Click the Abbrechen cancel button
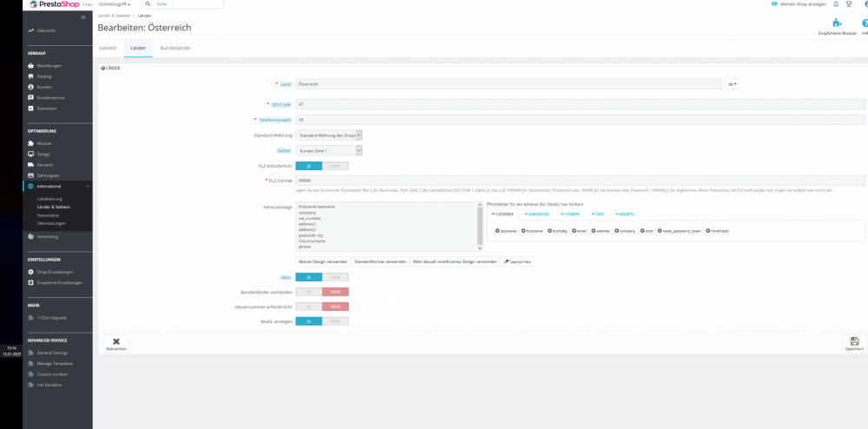 [x=116, y=344]
